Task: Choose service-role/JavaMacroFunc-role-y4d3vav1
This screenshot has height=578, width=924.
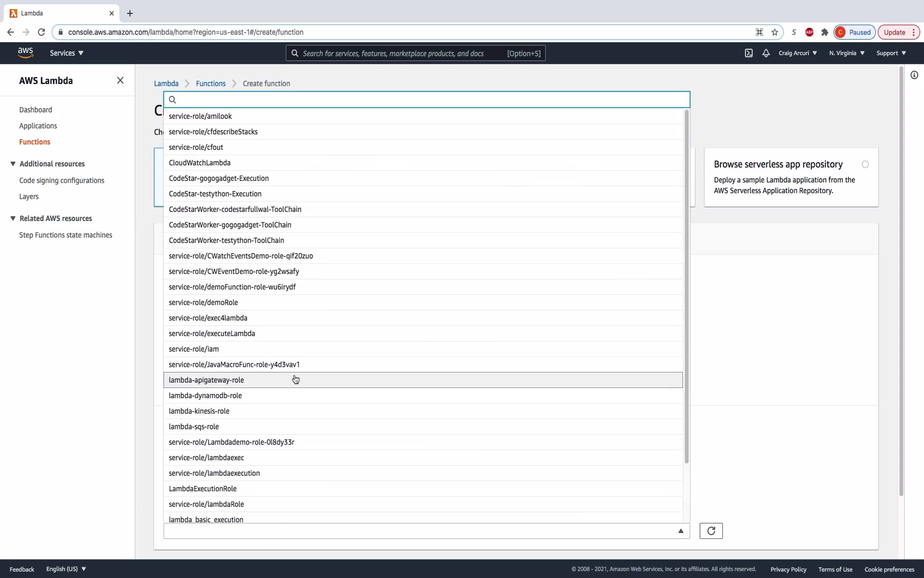Action: 423,364
